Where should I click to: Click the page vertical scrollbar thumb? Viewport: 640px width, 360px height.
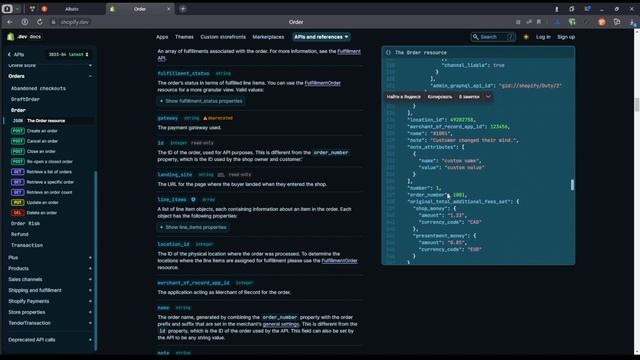(637, 104)
